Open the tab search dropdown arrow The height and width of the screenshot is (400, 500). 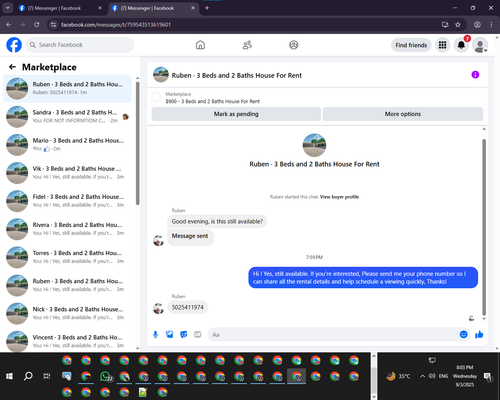pyautogui.click(x=7, y=8)
